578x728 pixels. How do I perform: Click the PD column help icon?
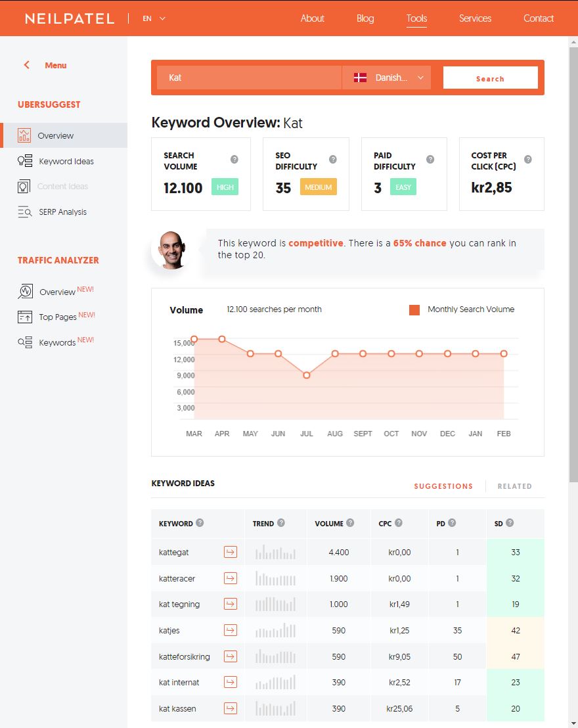[x=452, y=523]
